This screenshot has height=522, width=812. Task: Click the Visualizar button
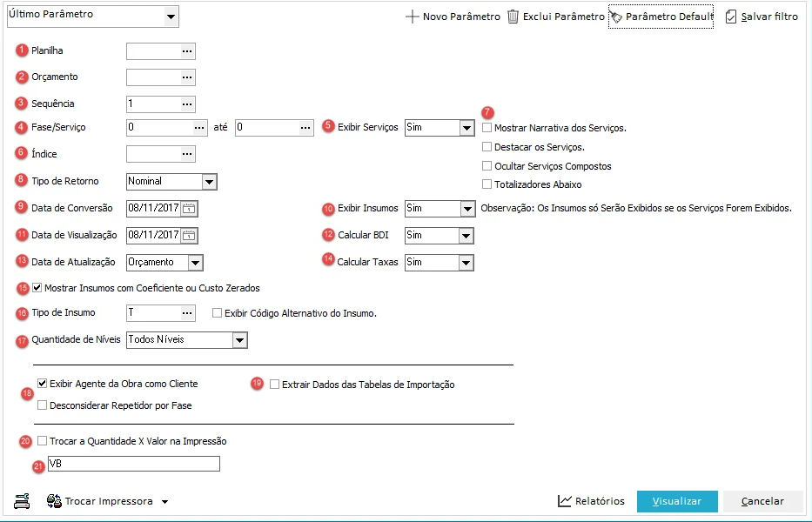click(677, 501)
